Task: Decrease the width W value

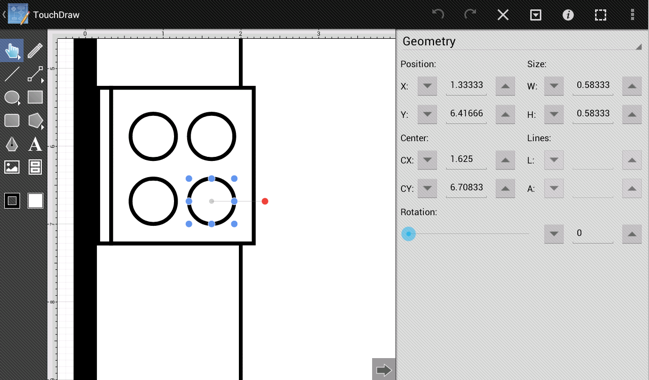Action: [554, 86]
